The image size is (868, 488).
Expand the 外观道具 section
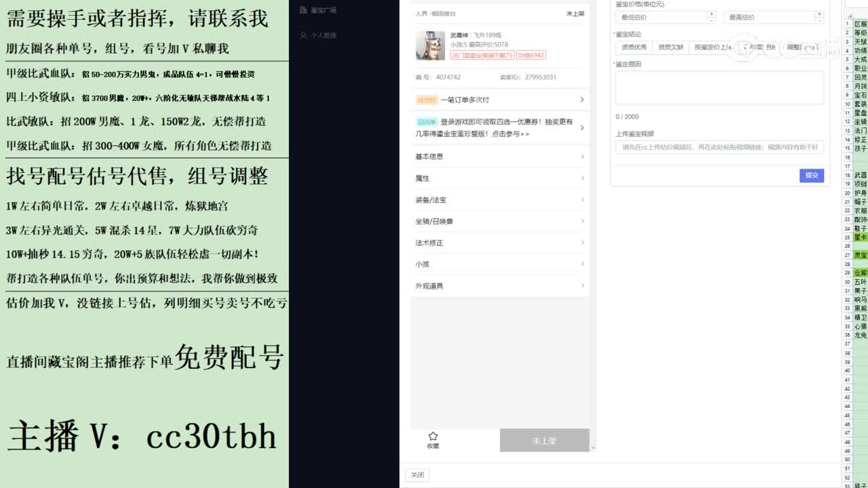point(500,285)
